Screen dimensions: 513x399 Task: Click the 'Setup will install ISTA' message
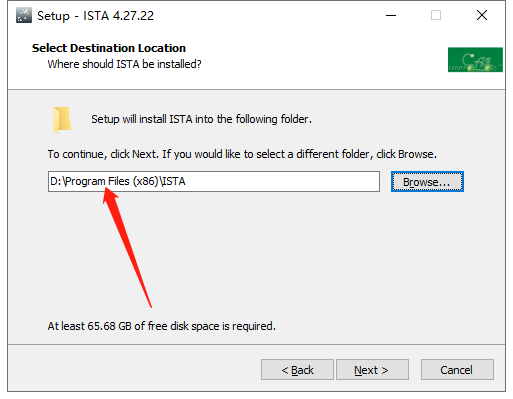[x=201, y=119]
